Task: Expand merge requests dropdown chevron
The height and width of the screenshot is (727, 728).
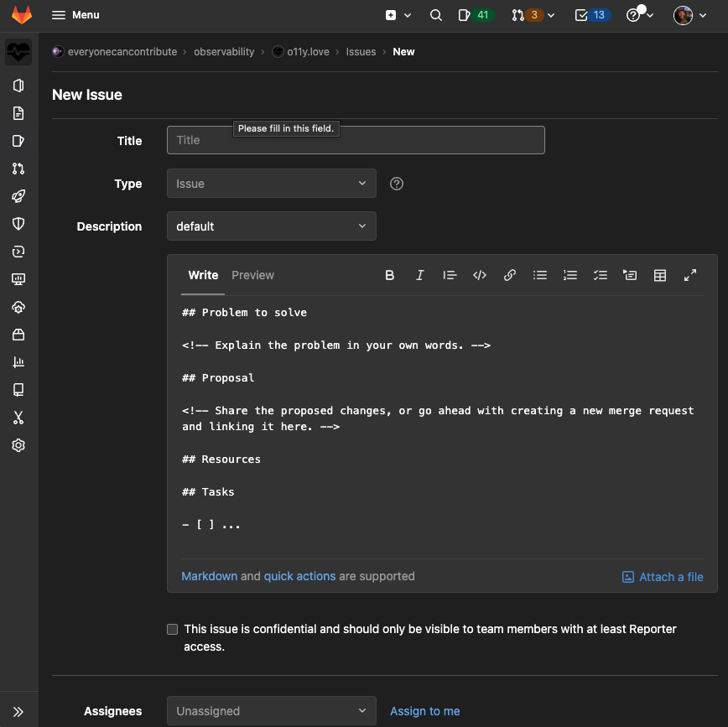Action: click(x=551, y=15)
